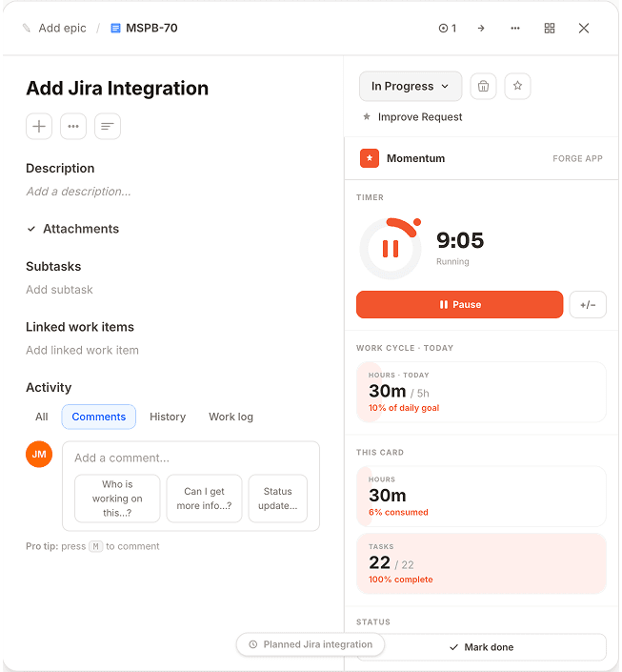The width and height of the screenshot is (622, 672).
Task: Click the Add Jira Integration title
Action: (x=117, y=89)
